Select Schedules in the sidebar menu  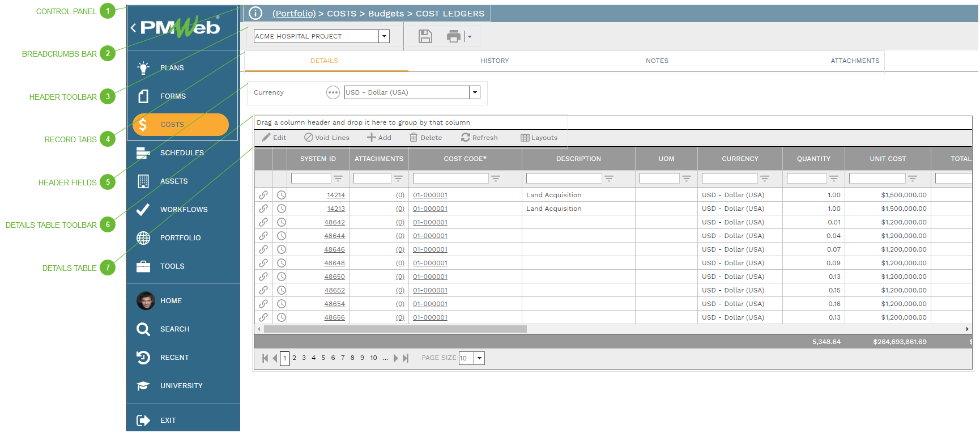pos(181,153)
